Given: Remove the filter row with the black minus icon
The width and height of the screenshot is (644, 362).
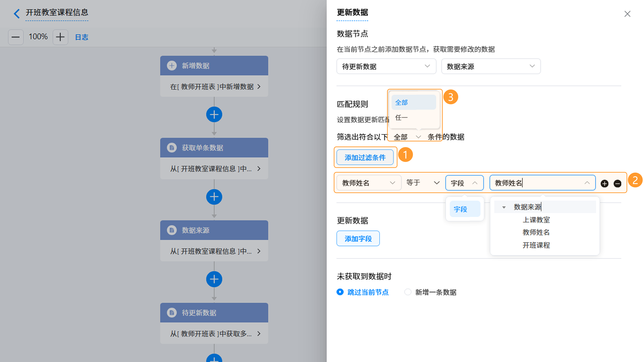Looking at the screenshot, I should (617, 184).
